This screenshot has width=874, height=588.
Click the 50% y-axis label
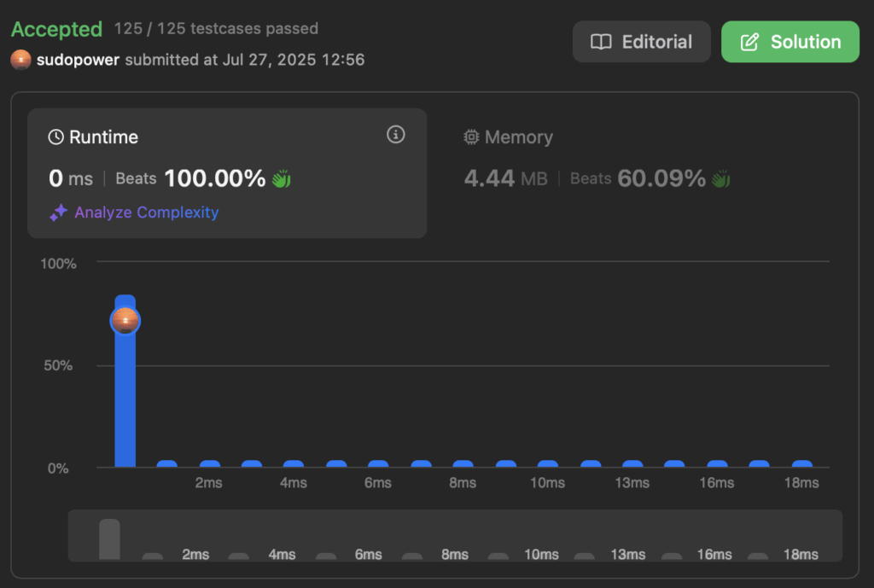click(58, 365)
